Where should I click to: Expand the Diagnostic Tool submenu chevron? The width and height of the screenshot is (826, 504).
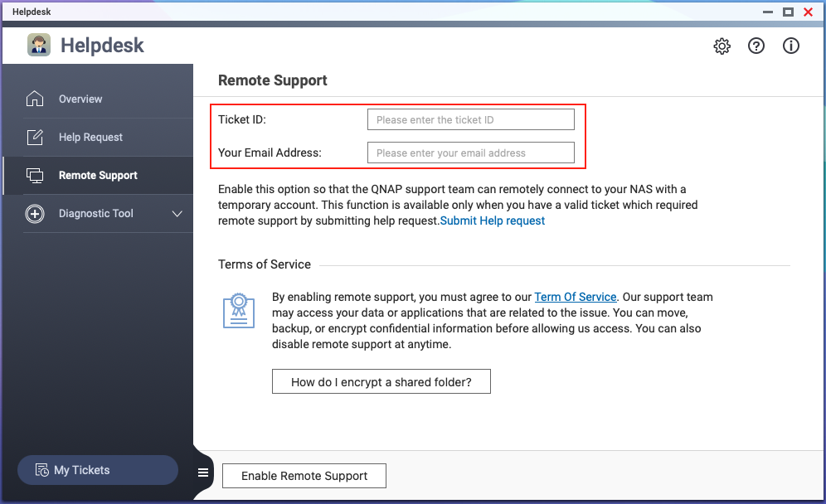[177, 213]
